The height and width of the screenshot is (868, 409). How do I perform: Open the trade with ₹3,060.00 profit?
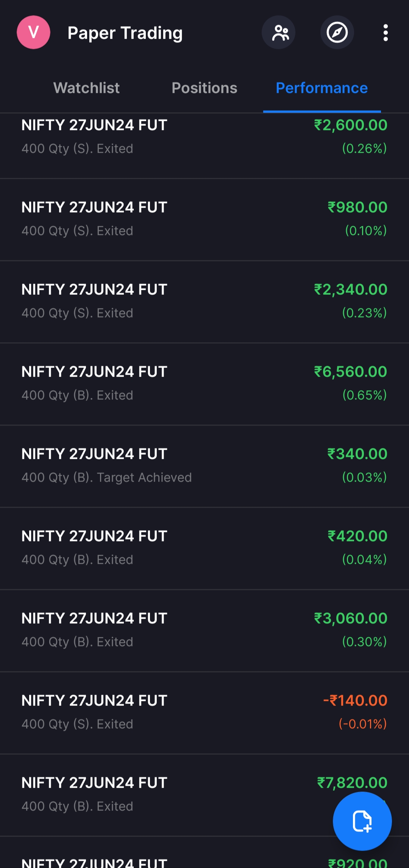(x=204, y=630)
